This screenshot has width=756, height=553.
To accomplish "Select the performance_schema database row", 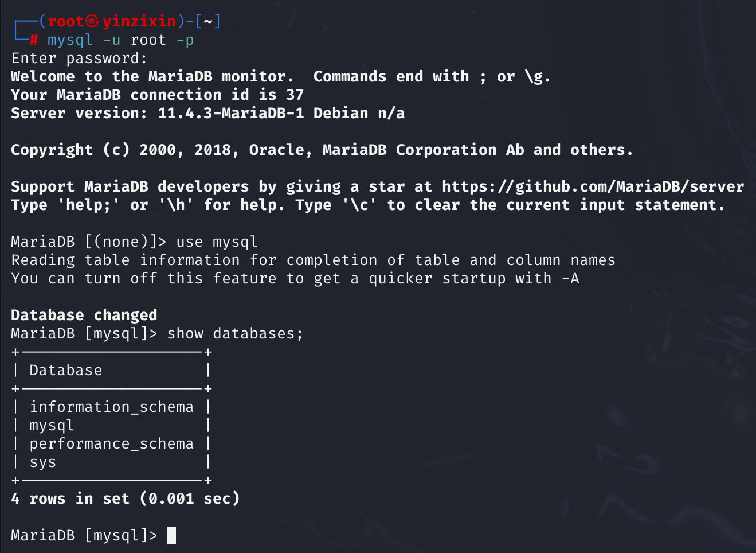I will pyautogui.click(x=111, y=443).
